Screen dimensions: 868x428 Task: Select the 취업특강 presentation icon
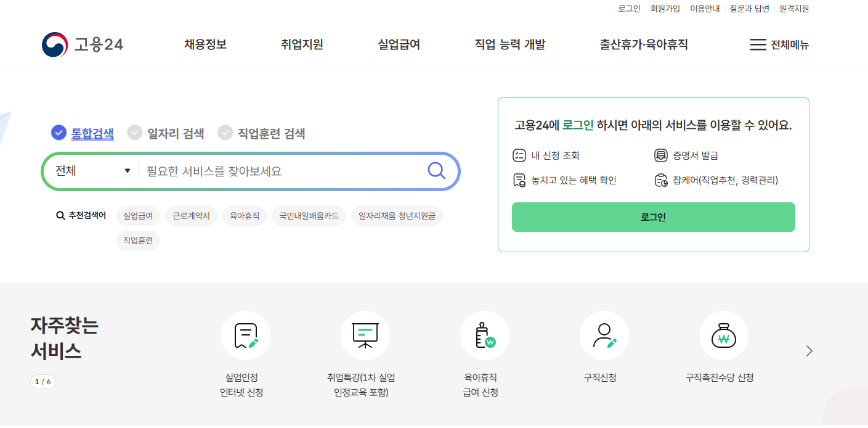(365, 335)
